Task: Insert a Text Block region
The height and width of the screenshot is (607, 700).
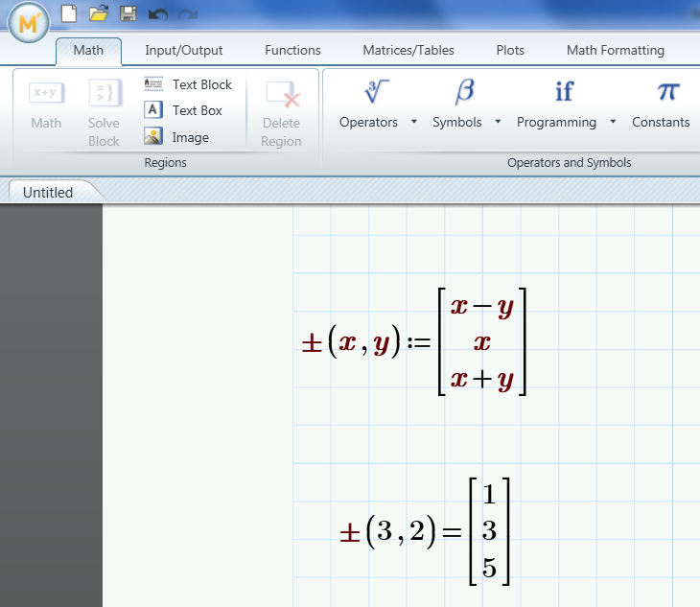Action: tap(189, 84)
